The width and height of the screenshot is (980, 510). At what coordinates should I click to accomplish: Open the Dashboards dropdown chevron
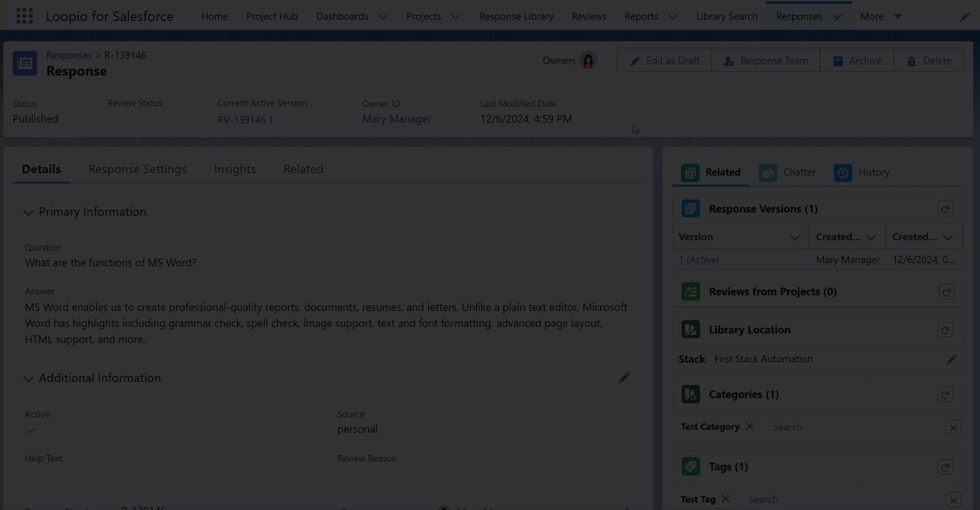[x=383, y=17]
